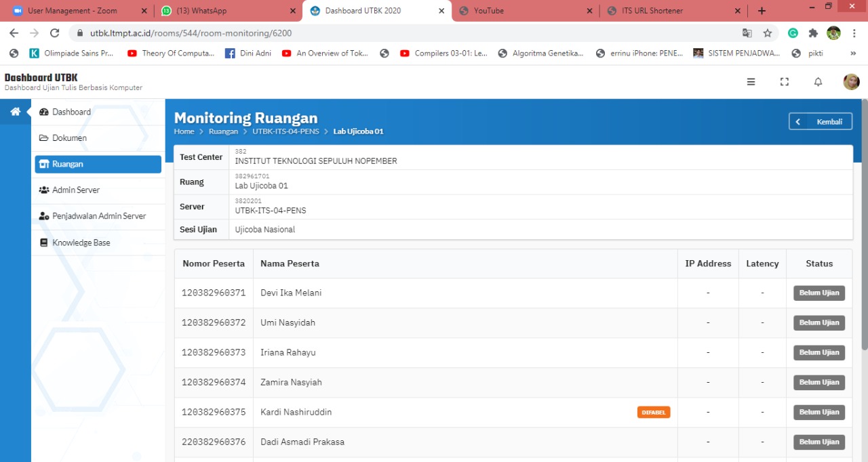
Task: Open Knowledge Base sidebar item
Action: click(x=81, y=243)
